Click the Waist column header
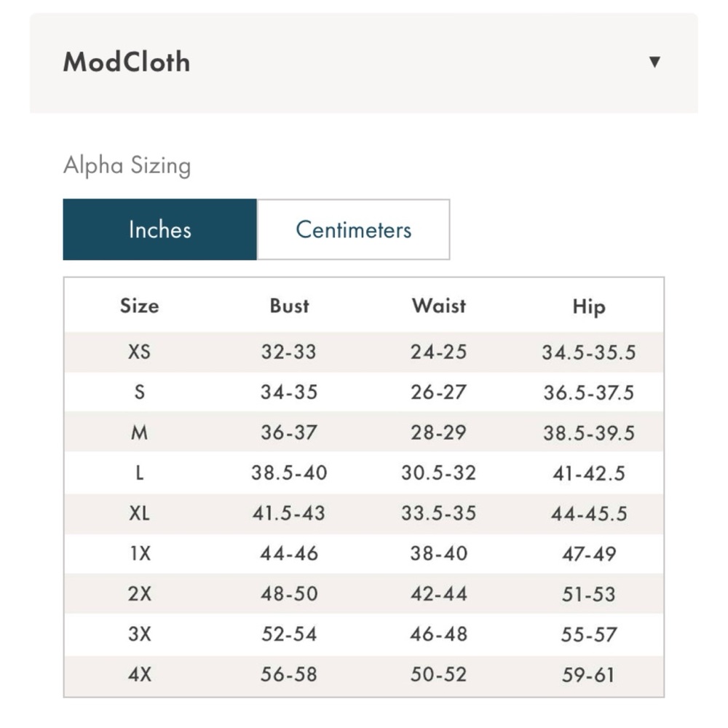Viewport: 728px width, 728px height. [439, 306]
